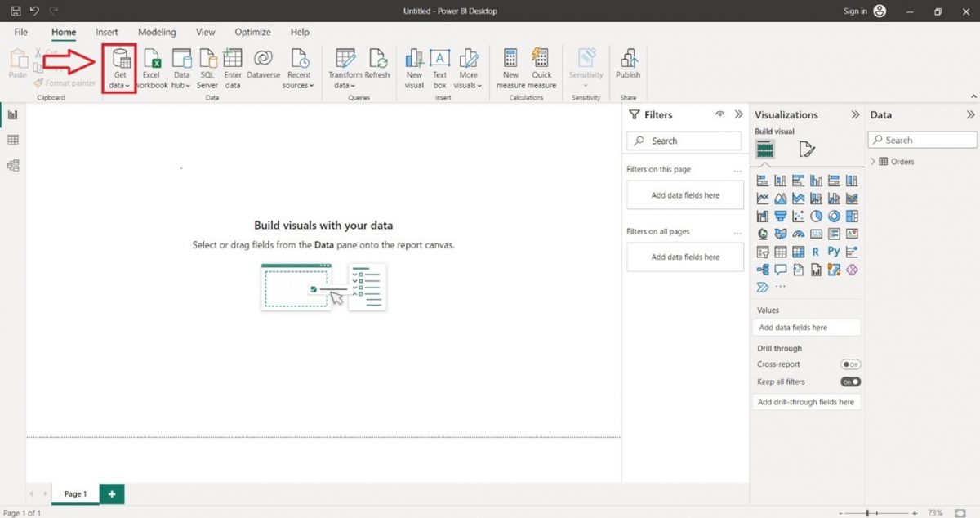
Task: Click Refresh in the Queries group
Action: tap(378, 65)
